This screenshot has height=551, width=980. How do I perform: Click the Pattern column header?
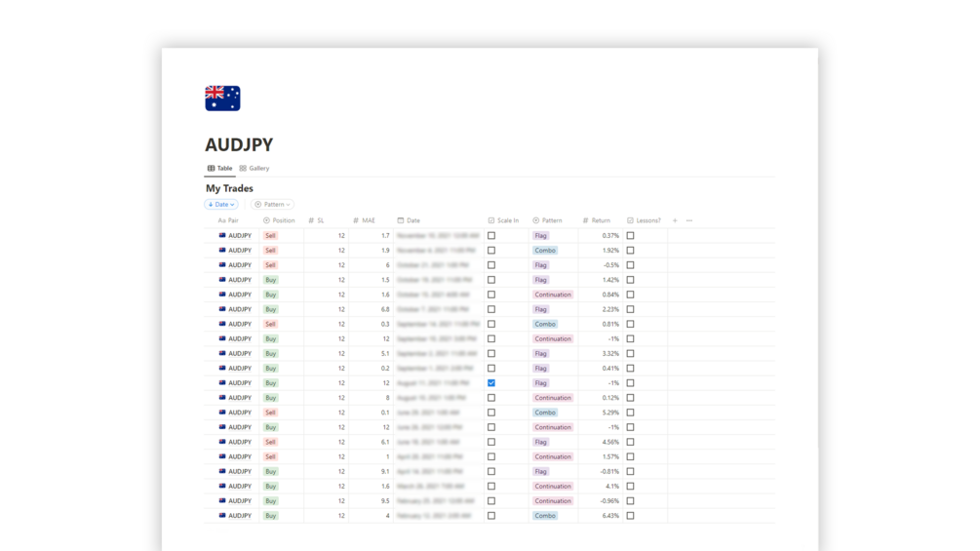tap(547, 220)
